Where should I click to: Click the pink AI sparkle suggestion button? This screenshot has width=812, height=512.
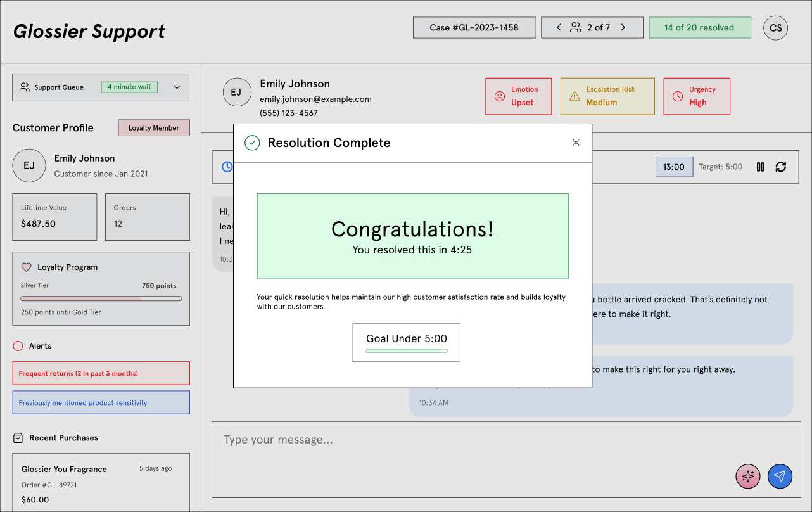pyautogui.click(x=748, y=476)
